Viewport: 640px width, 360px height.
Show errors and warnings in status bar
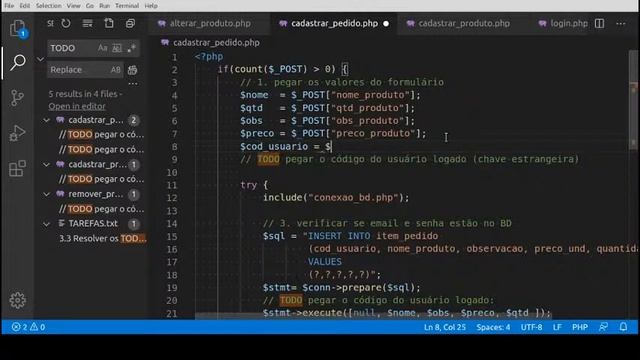(28, 327)
